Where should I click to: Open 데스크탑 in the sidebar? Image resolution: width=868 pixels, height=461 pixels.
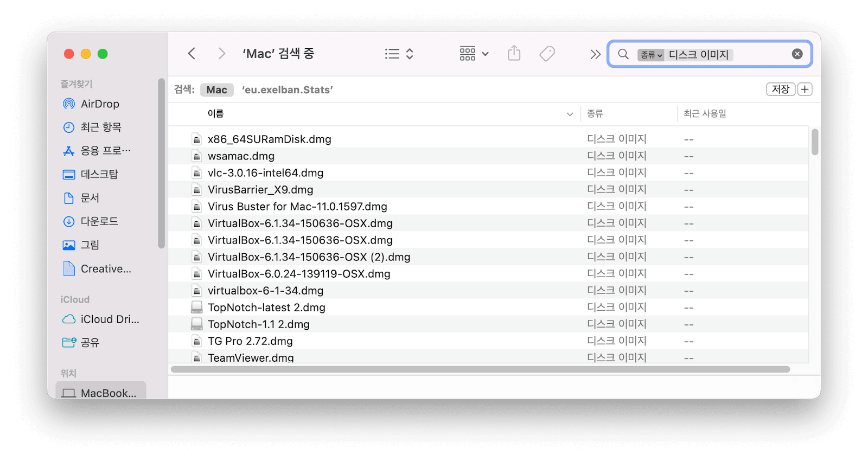click(99, 174)
